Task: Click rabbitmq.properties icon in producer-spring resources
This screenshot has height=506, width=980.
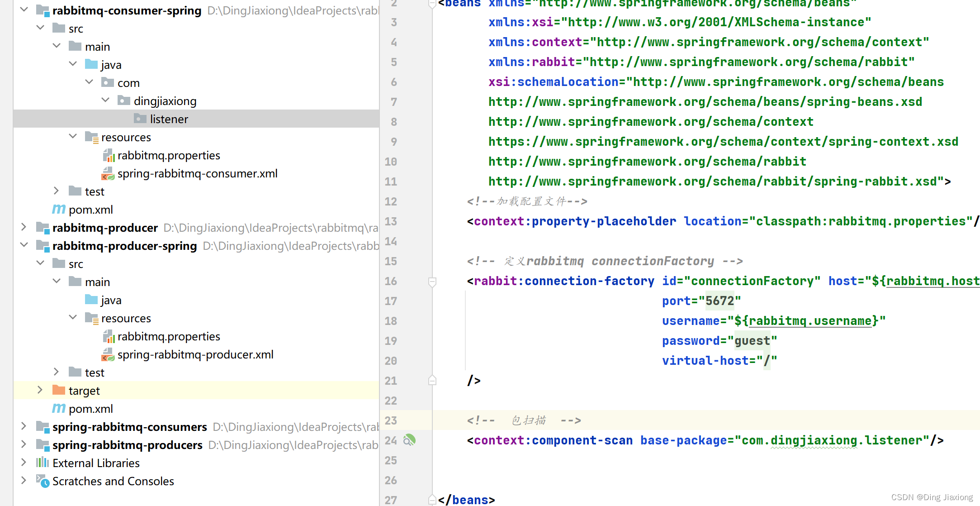Action: pos(109,336)
